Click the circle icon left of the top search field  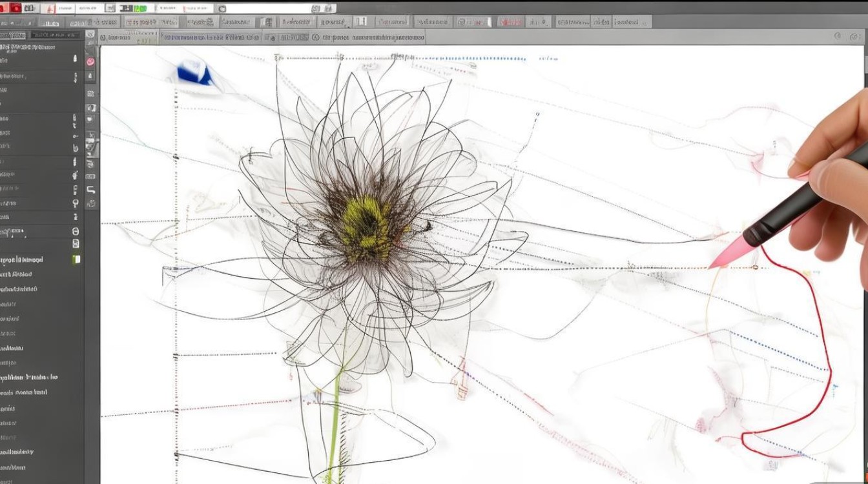222,9
